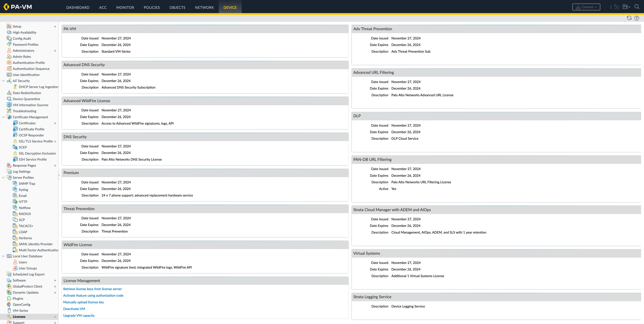Viewport: 644px width, 324px height.
Task: Click the Troubleshooting wrench icon
Action: pos(9,111)
